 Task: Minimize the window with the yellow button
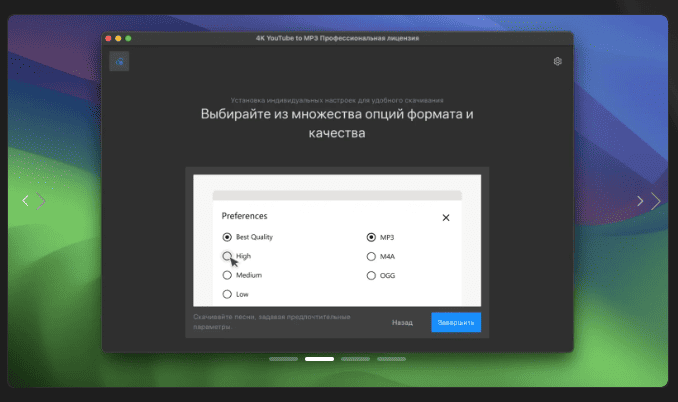pyautogui.click(x=118, y=38)
